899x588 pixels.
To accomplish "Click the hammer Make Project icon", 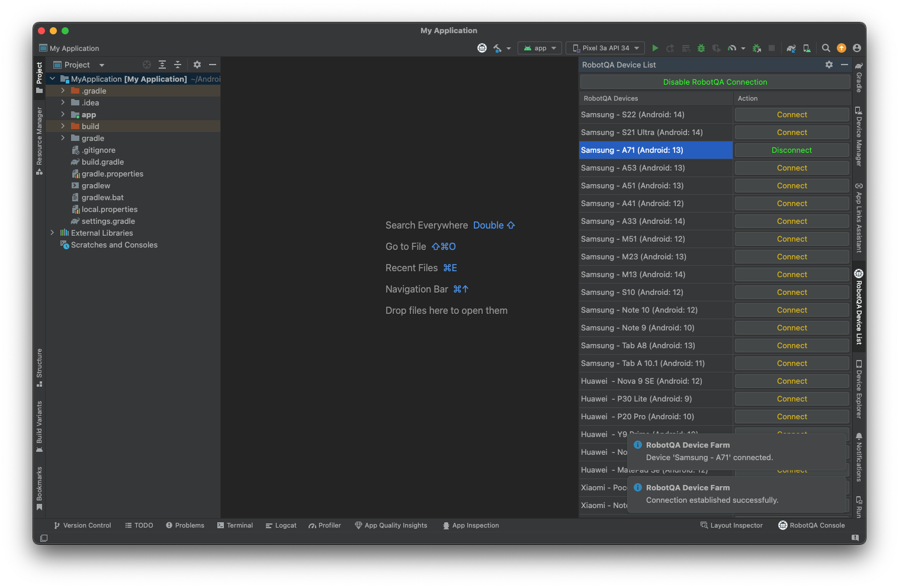I will point(497,48).
